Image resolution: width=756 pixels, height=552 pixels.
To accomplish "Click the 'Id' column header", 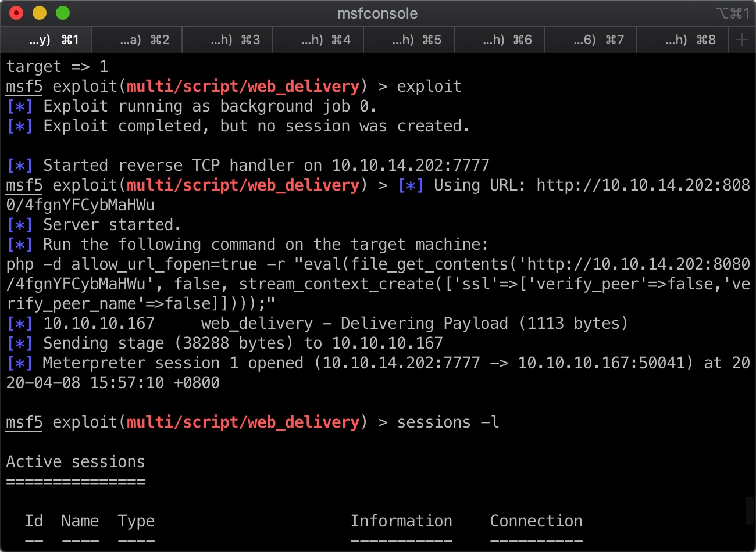I will click(34, 521).
